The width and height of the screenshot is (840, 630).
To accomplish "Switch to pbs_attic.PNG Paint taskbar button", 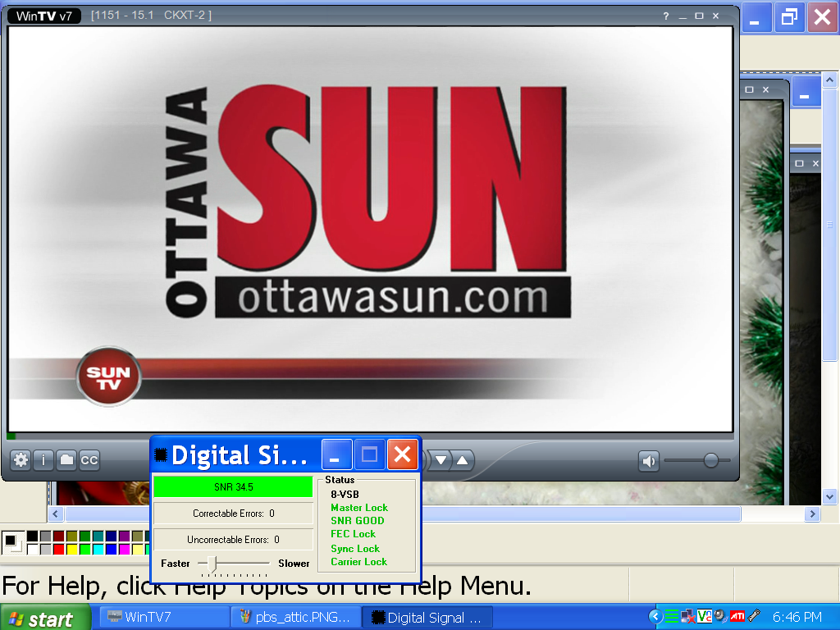I will (x=295, y=617).
